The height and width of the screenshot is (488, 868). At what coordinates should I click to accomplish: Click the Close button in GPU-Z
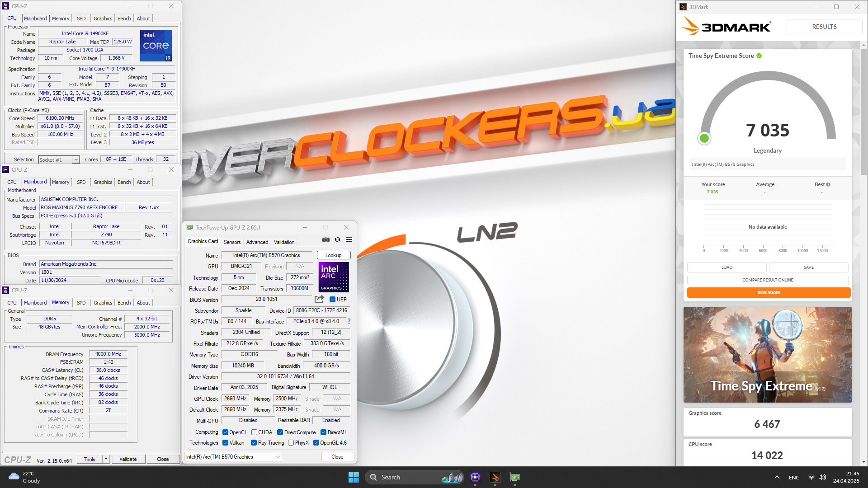(x=337, y=457)
